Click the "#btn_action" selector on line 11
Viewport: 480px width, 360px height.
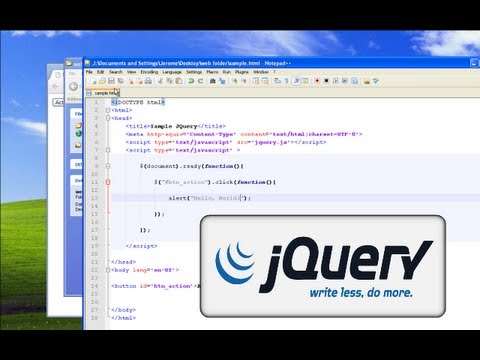point(186,182)
